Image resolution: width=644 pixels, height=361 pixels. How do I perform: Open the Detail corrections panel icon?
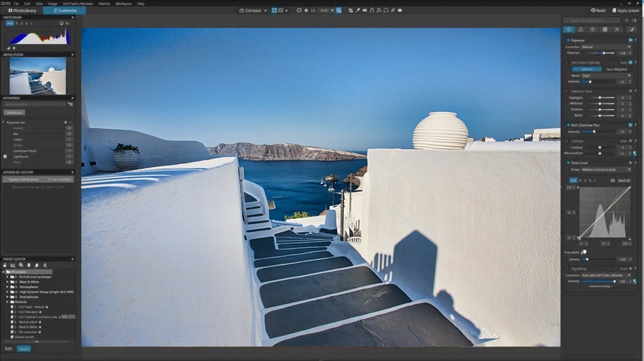[x=593, y=28]
